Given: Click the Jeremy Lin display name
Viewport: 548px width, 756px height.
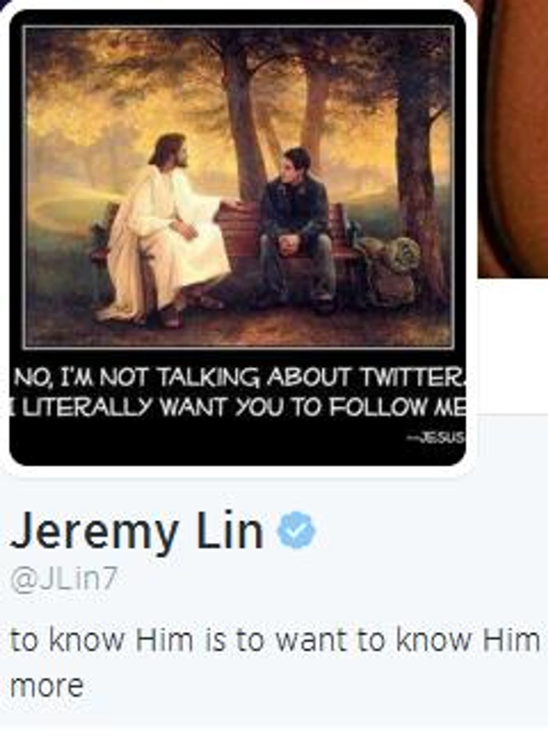Looking at the screenshot, I should point(136,531).
